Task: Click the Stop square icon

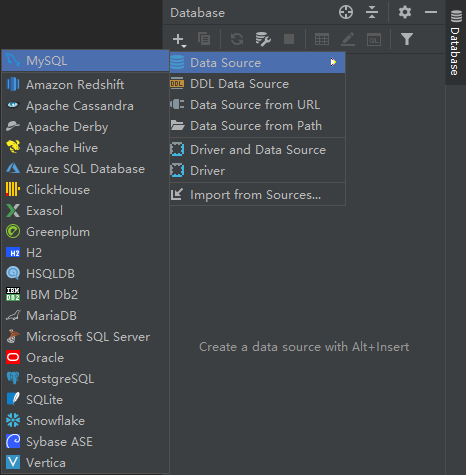Action: click(289, 39)
